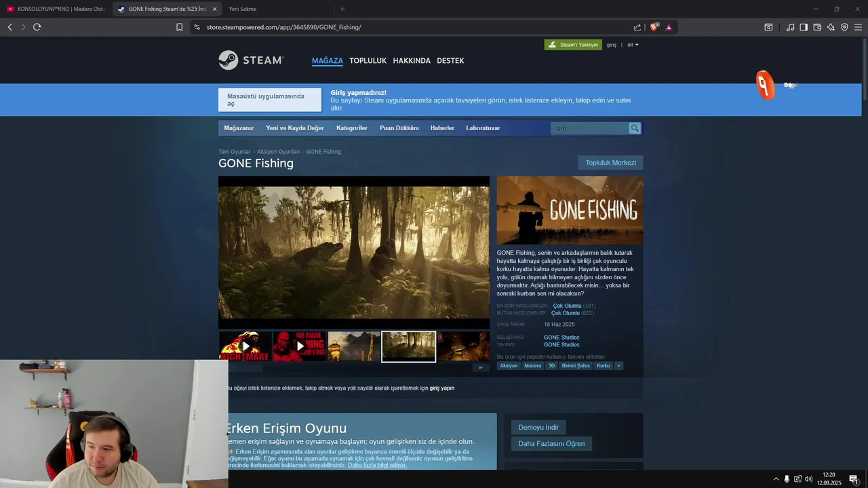The image size is (868, 488).
Task: Click the Steam'i Yükleyin install button
Action: 573,45
